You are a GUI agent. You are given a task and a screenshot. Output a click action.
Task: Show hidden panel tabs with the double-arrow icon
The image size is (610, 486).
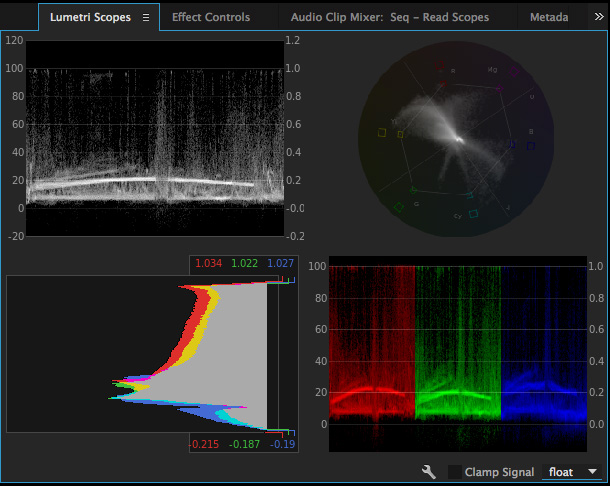tap(599, 17)
